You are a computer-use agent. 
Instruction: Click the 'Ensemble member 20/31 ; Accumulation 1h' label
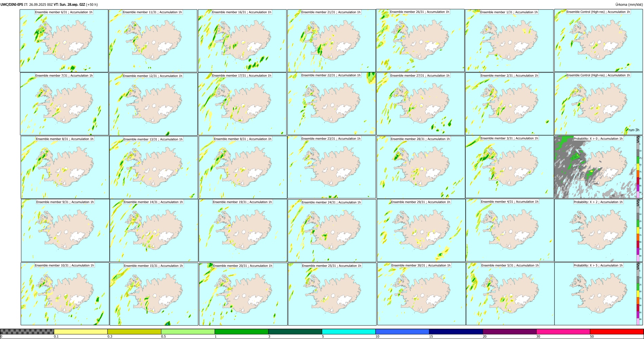point(243,266)
